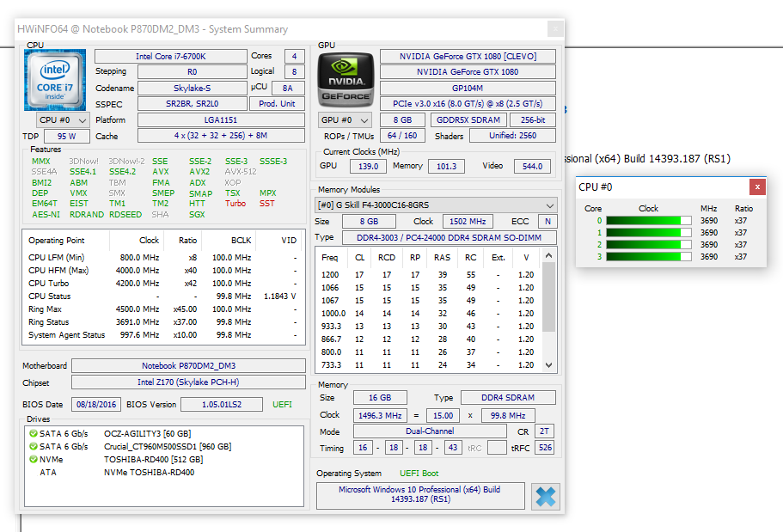Image resolution: width=783 pixels, height=532 pixels.
Task: Click the BIOS version 1.05.01LS2 field
Action: (222, 405)
